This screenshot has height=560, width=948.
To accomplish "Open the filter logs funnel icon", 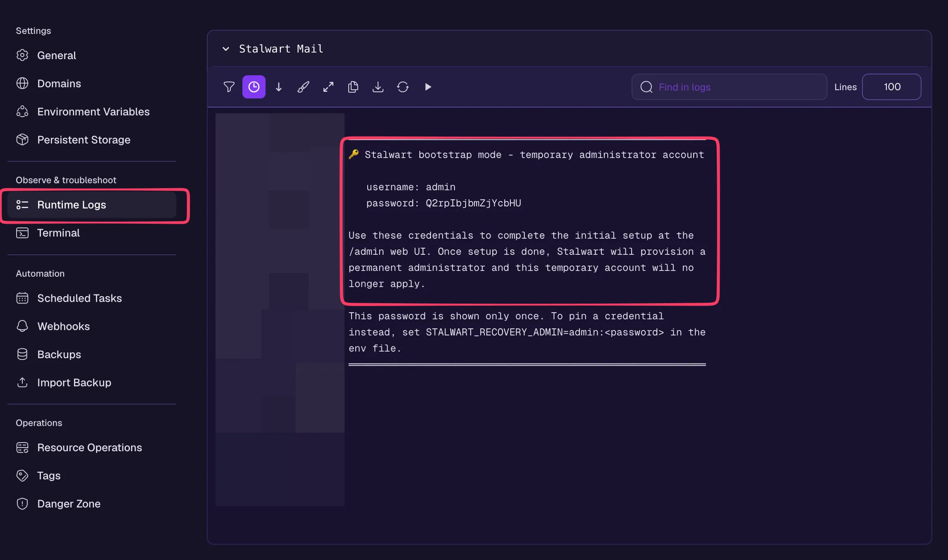I will tap(229, 87).
